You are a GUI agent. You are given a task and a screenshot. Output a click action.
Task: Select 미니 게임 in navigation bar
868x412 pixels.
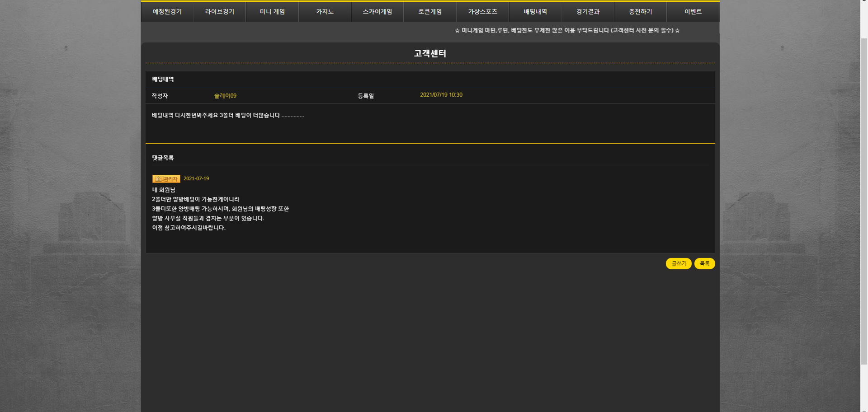point(272,12)
